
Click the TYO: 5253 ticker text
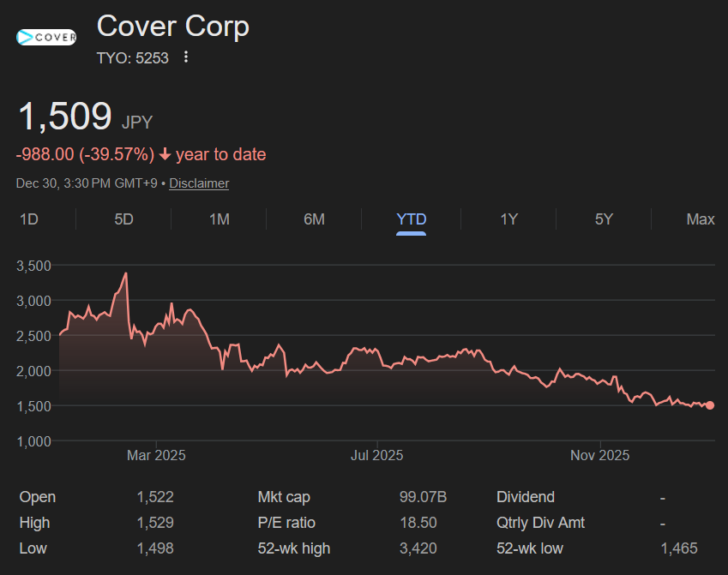(x=132, y=58)
